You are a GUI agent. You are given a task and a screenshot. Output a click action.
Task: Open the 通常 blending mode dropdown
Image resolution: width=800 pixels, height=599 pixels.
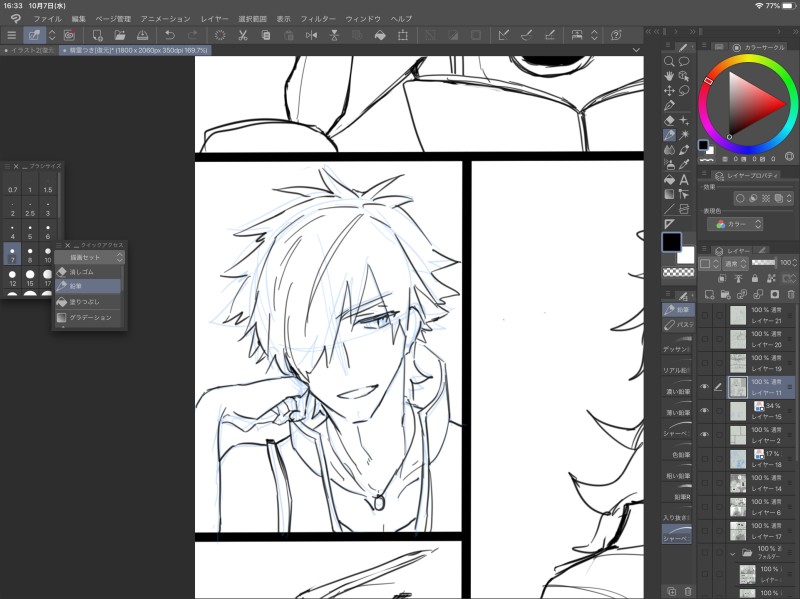[736, 263]
